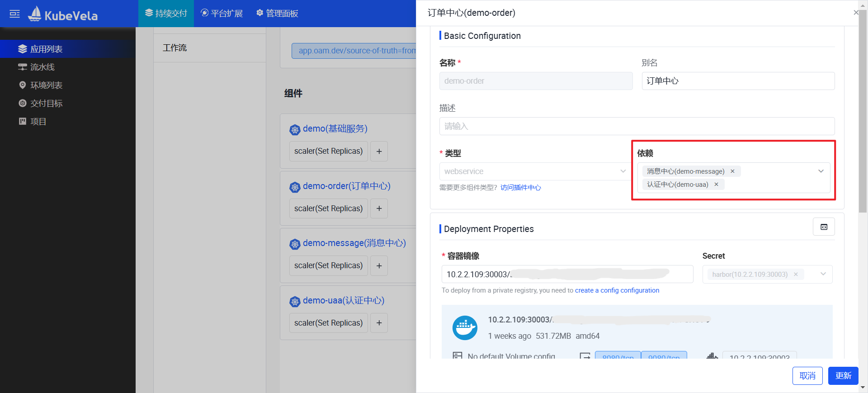
Task: Open the demo-order(订单中心) component
Action: pyautogui.click(x=346, y=186)
